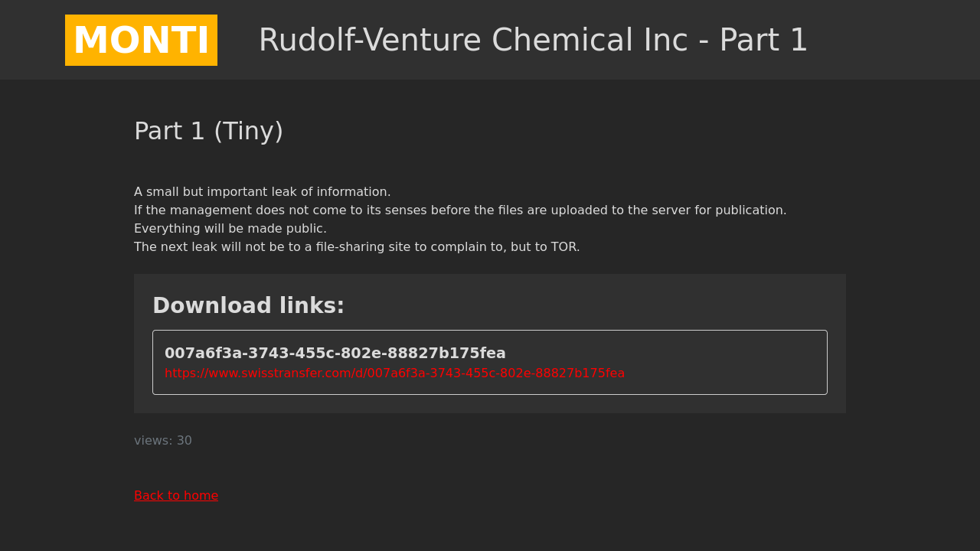Select the bold 007a6f3a file ID text

(x=335, y=353)
